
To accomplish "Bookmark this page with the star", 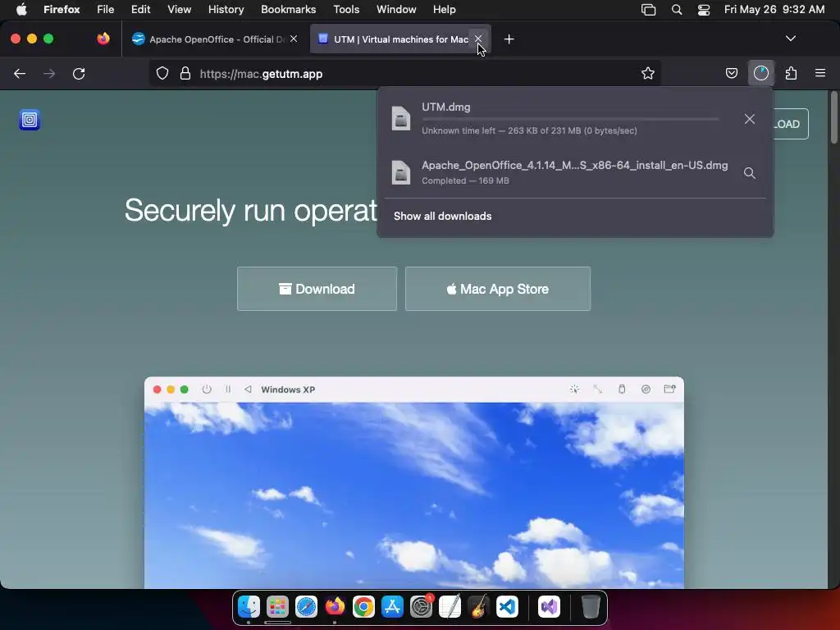I will point(648,74).
